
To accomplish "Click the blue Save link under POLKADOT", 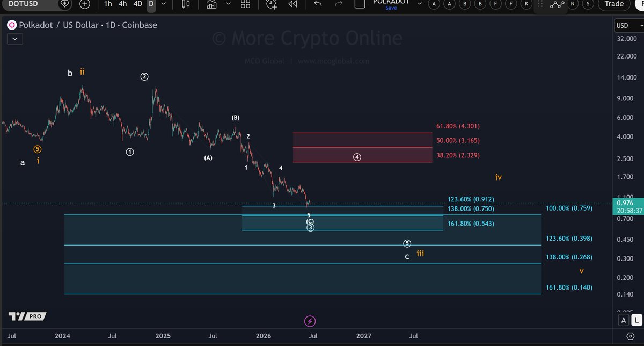I will 392,8.
